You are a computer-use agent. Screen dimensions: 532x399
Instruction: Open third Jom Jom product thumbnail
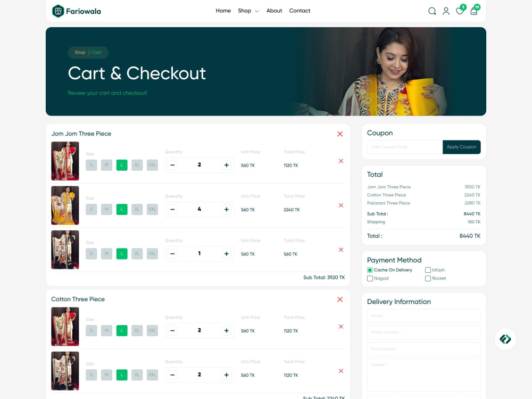[x=65, y=250]
